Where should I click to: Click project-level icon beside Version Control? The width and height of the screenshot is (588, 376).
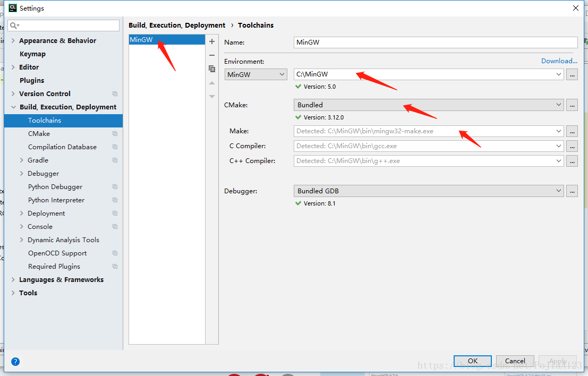[115, 93]
